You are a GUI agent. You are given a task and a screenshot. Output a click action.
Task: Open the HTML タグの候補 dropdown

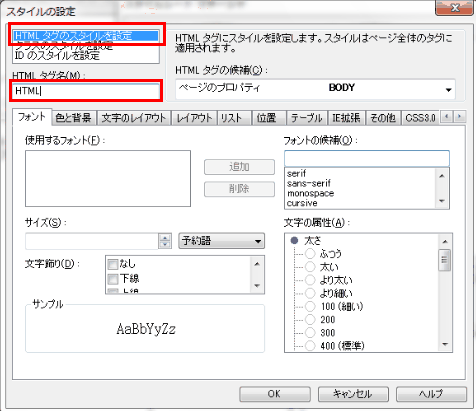click(x=315, y=89)
